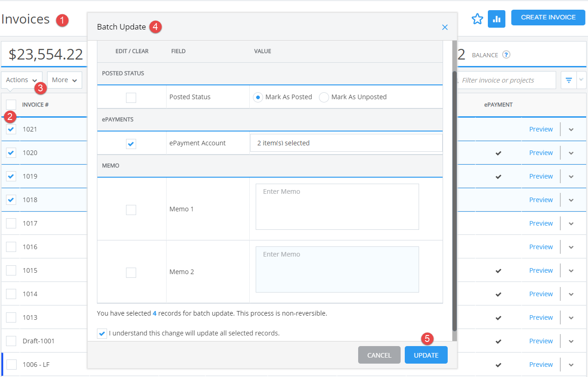Expand row options for Draft-1001
588x377 pixels.
tap(571, 341)
